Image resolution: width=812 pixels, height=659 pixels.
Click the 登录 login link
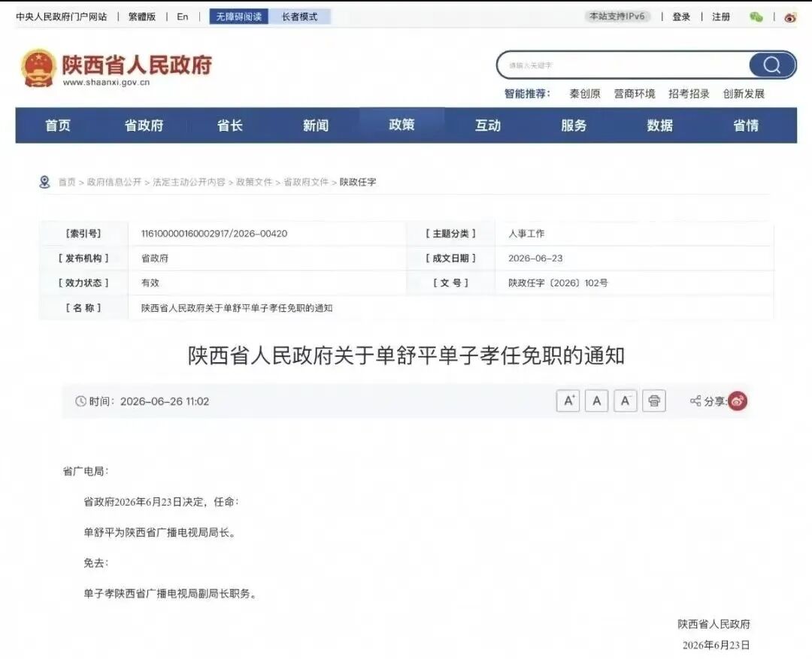pyautogui.click(x=681, y=17)
